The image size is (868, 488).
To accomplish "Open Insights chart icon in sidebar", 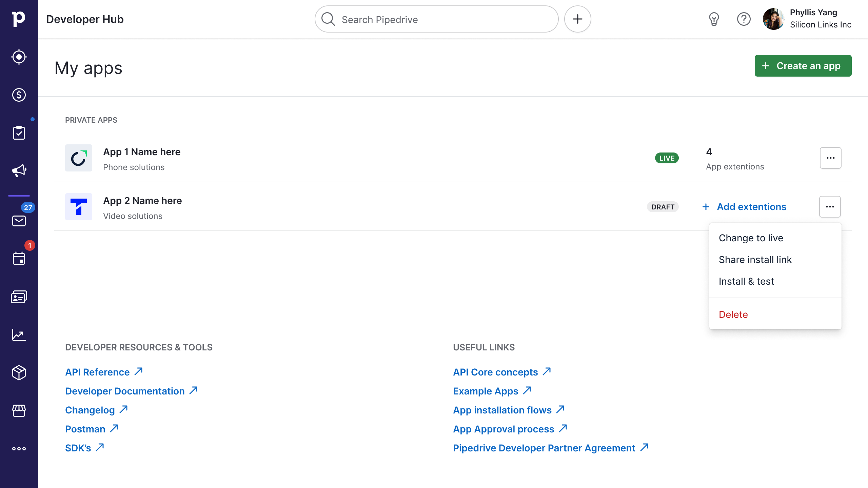I will (x=19, y=335).
